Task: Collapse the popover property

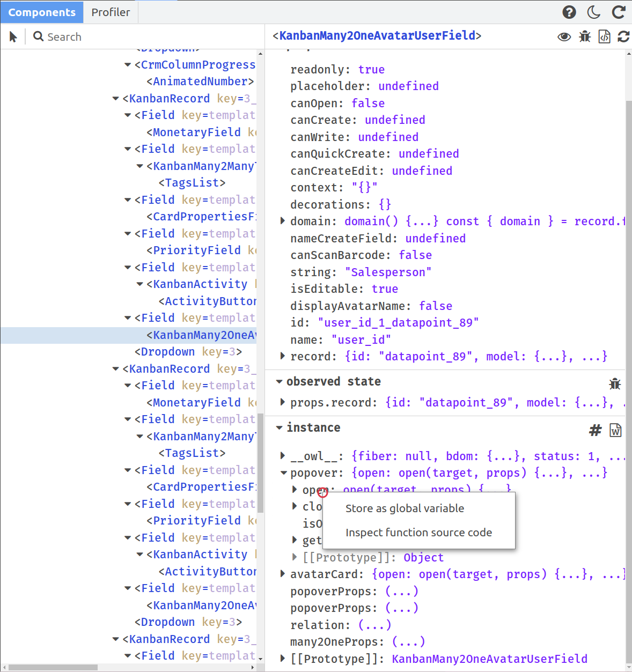Action: (284, 473)
